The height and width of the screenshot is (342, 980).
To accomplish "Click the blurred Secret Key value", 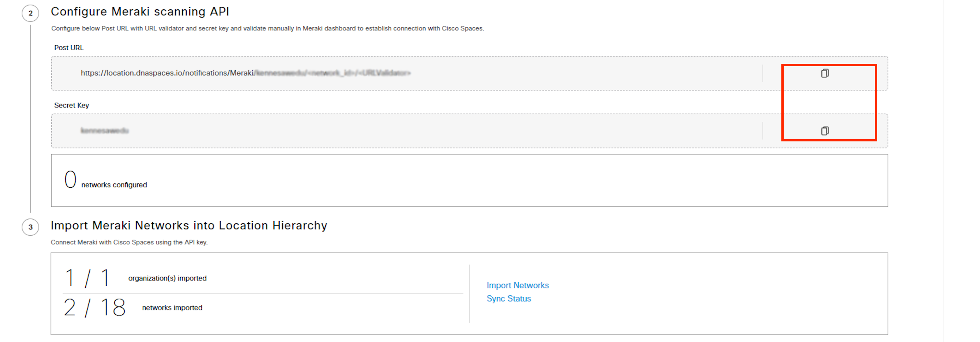I will point(104,131).
